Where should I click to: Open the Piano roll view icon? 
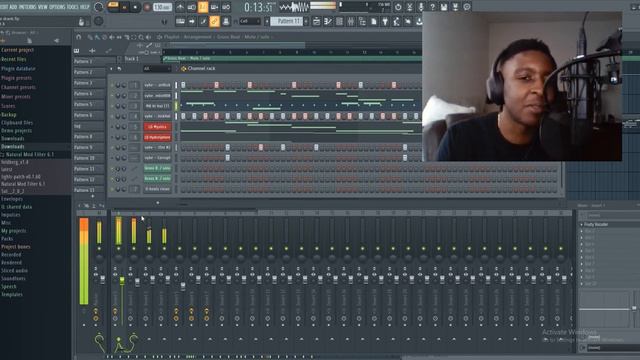coord(328,21)
